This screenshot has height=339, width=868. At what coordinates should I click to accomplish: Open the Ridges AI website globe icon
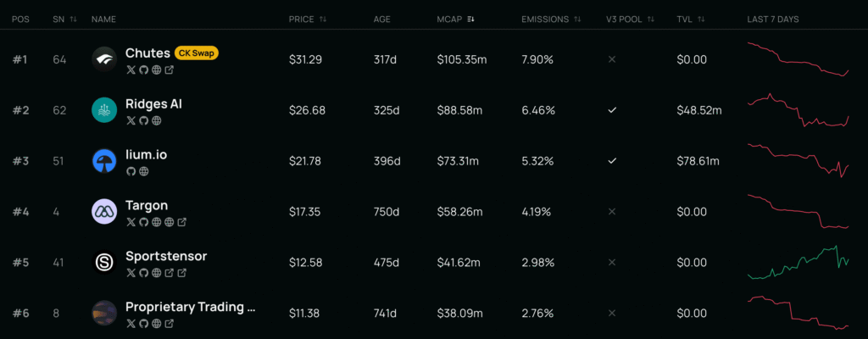pyautogui.click(x=156, y=120)
